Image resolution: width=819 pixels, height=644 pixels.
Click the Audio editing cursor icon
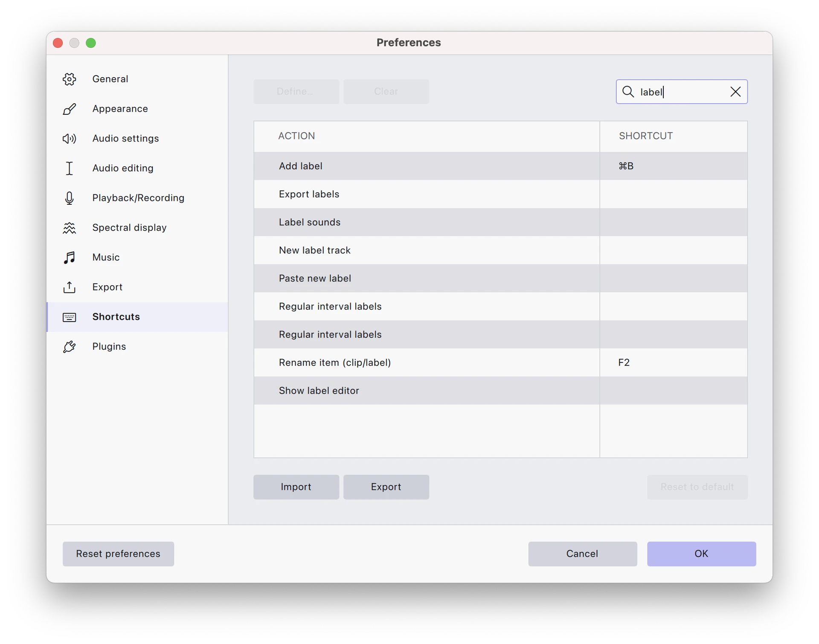(x=69, y=168)
